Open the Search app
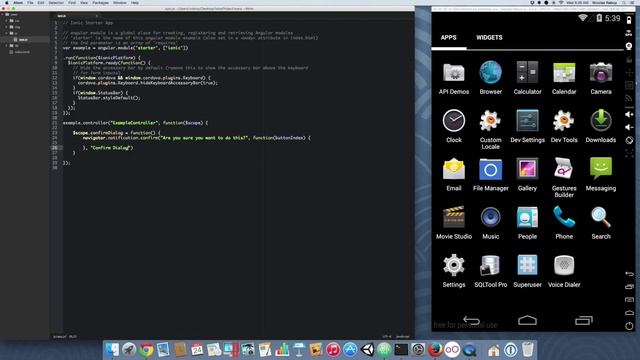This screenshot has width=640, height=360. [600, 223]
